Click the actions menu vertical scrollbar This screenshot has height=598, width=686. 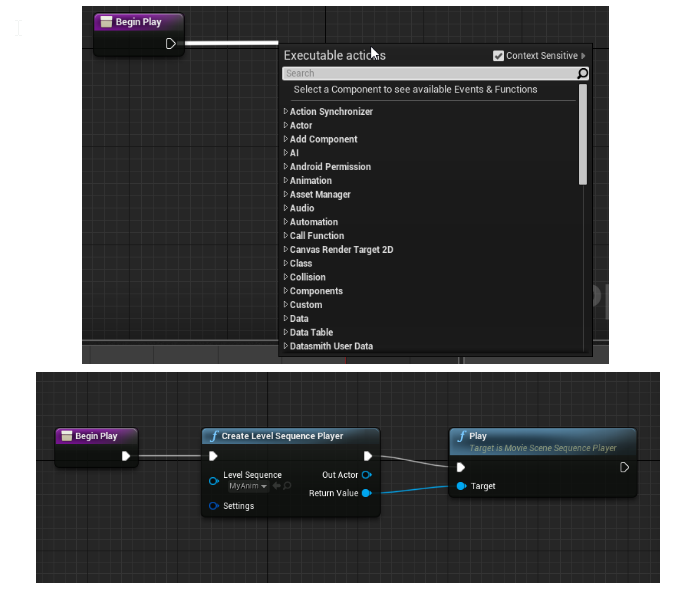(x=583, y=134)
